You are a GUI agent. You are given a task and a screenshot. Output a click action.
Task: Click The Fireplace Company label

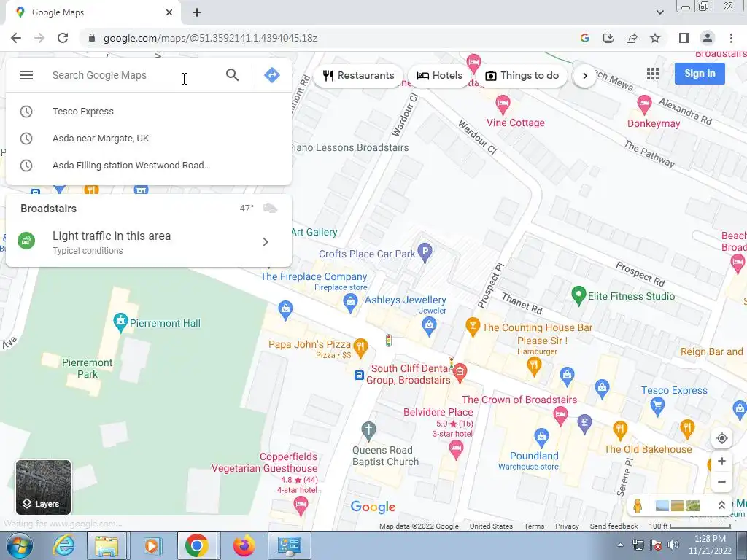coord(314,276)
